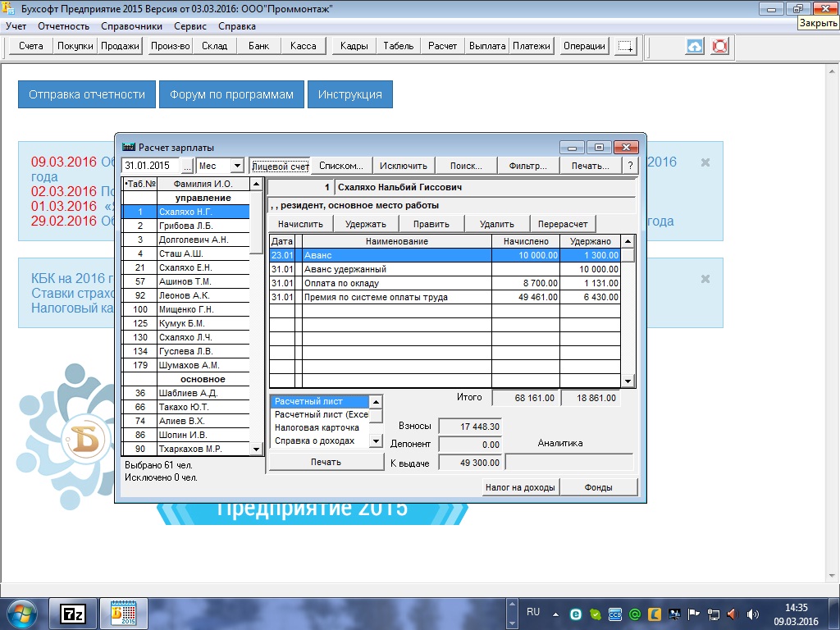Choose Налоговая карточка in report list
This screenshot has width=840, height=630.
point(317,427)
